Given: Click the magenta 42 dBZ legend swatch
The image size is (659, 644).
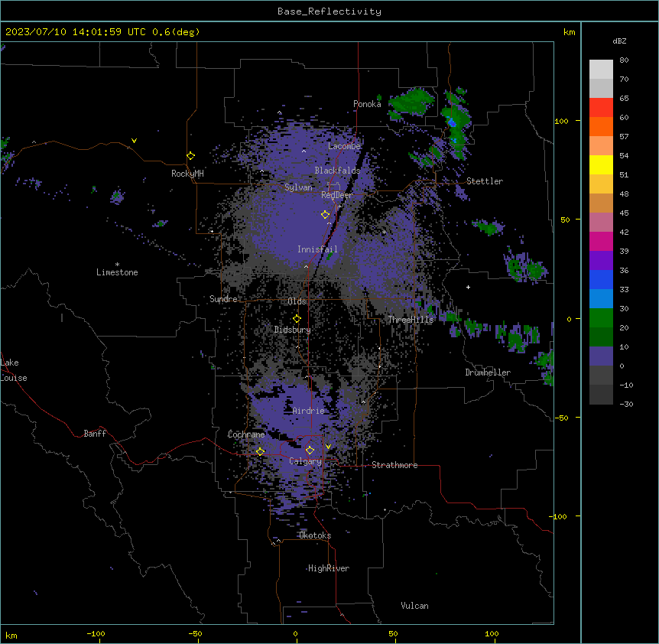Looking at the screenshot, I should point(601,241).
